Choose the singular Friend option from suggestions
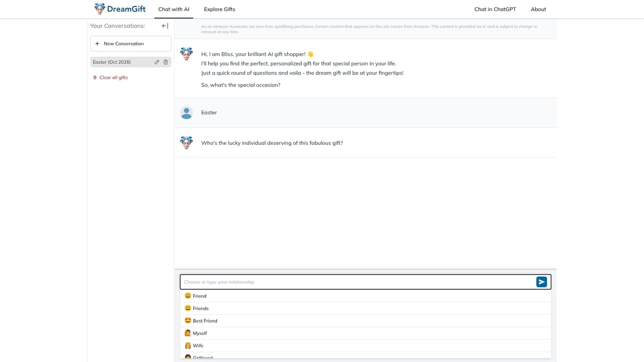The image size is (644, 362). pyautogui.click(x=366, y=296)
